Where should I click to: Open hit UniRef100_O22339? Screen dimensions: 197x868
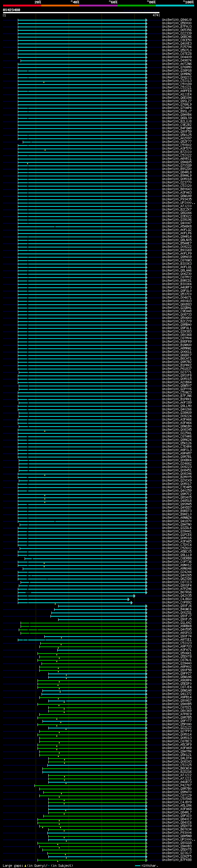tap(176, 33)
